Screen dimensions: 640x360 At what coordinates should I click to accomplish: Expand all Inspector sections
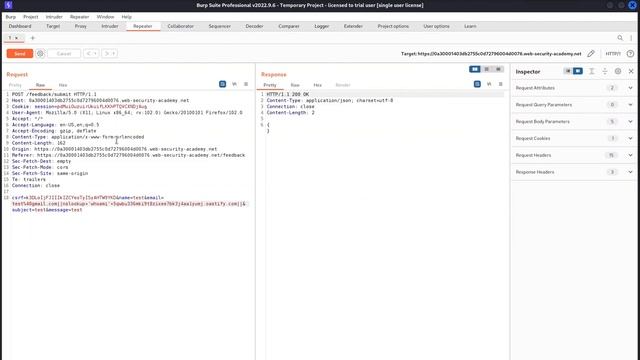point(591,71)
